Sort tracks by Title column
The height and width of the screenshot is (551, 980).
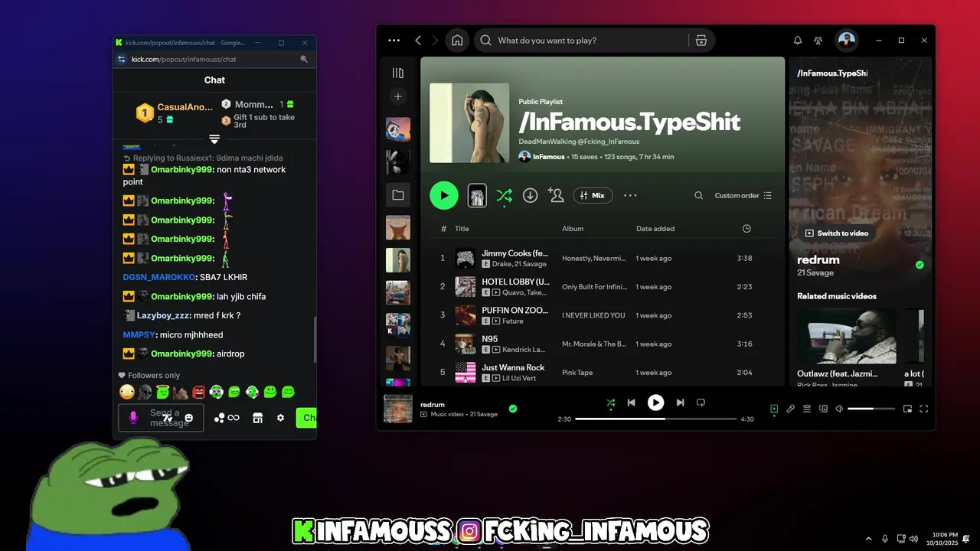(462, 228)
